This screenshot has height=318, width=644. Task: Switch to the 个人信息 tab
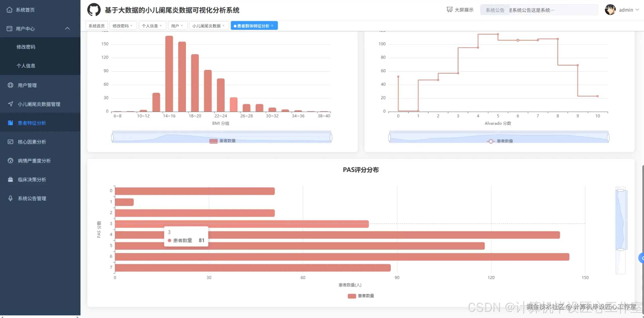(x=150, y=26)
